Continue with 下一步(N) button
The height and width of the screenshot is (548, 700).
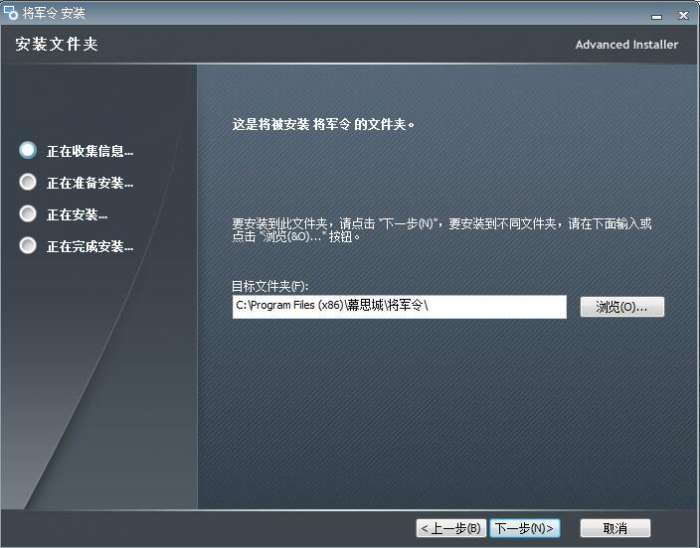click(525, 528)
